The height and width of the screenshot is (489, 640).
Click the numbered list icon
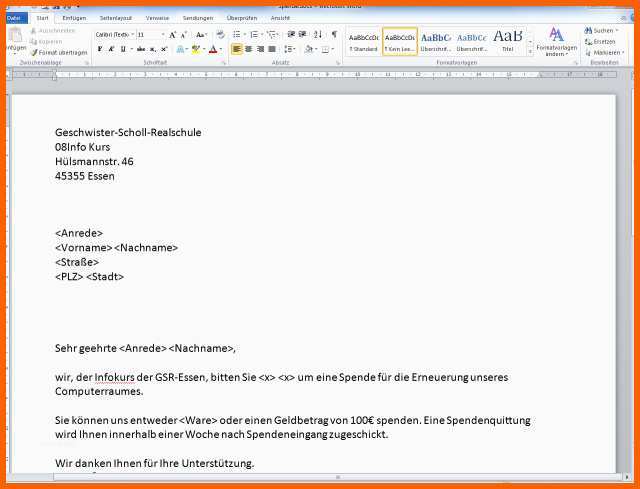point(254,34)
